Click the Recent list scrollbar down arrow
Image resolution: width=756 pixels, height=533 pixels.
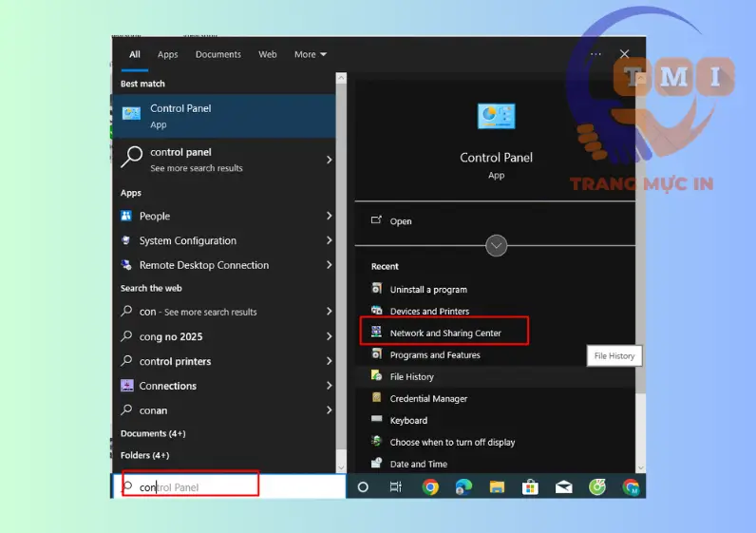[640, 466]
